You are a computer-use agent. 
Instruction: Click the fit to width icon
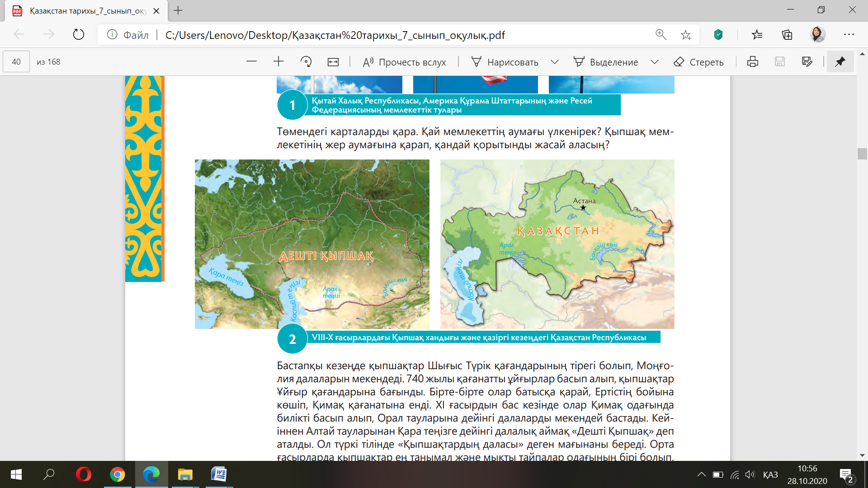click(333, 62)
